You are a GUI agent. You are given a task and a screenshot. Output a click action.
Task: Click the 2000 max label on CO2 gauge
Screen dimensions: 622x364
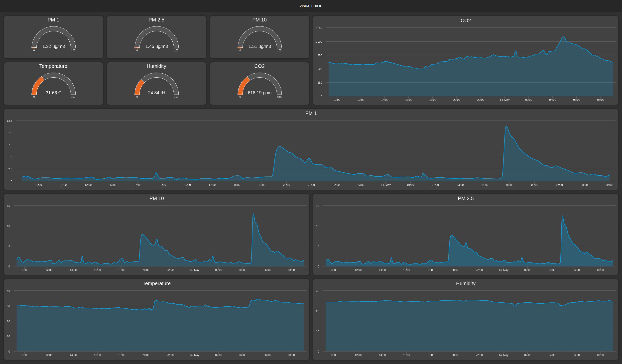pyautogui.click(x=279, y=97)
